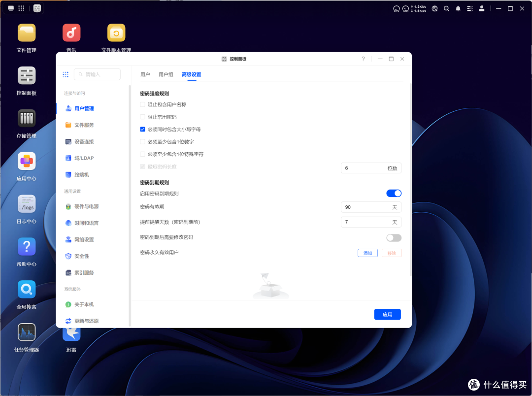The width and height of the screenshot is (532, 396).
Task: Open 文件管理 desktop icon
Action: click(27, 33)
